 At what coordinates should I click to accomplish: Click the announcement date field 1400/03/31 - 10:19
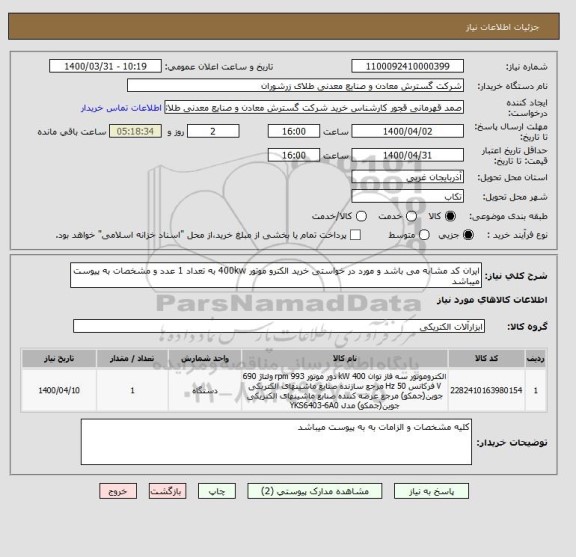pos(105,66)
